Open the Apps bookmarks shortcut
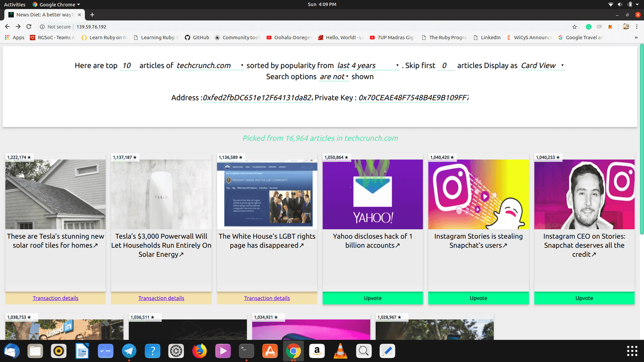Image resolution: width=644 pixels, height=362 pixels. tap(15, 38)
